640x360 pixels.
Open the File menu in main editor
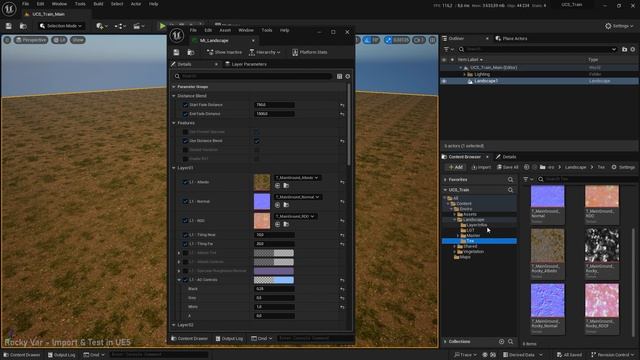pos(25,4)
